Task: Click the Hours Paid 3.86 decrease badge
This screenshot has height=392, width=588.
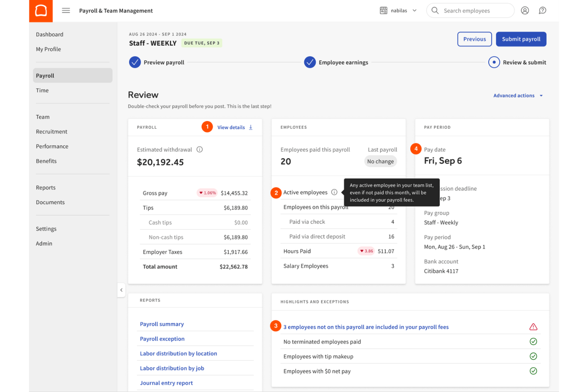Action: [366, 251]
